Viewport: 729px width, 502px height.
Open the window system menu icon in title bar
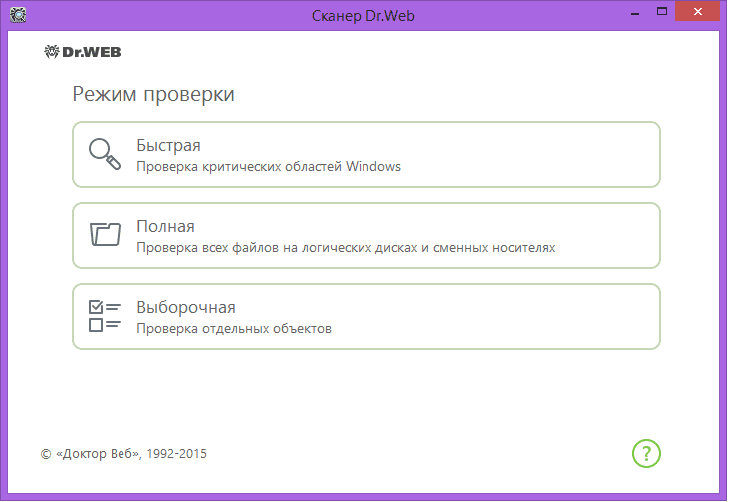18,14
